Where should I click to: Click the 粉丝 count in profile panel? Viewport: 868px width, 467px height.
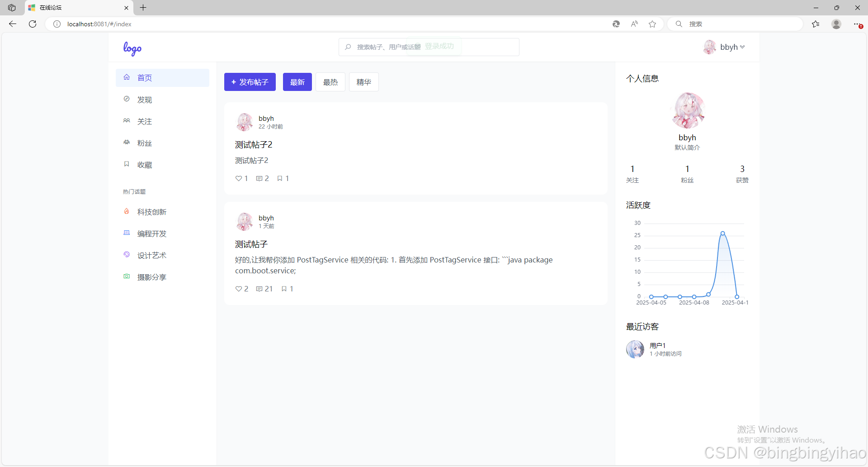click(687, 174)
